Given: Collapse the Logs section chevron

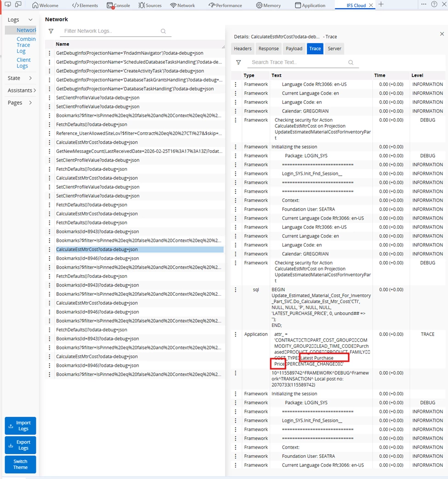Looking at the screenshot, I should click(x=30, y=20).
